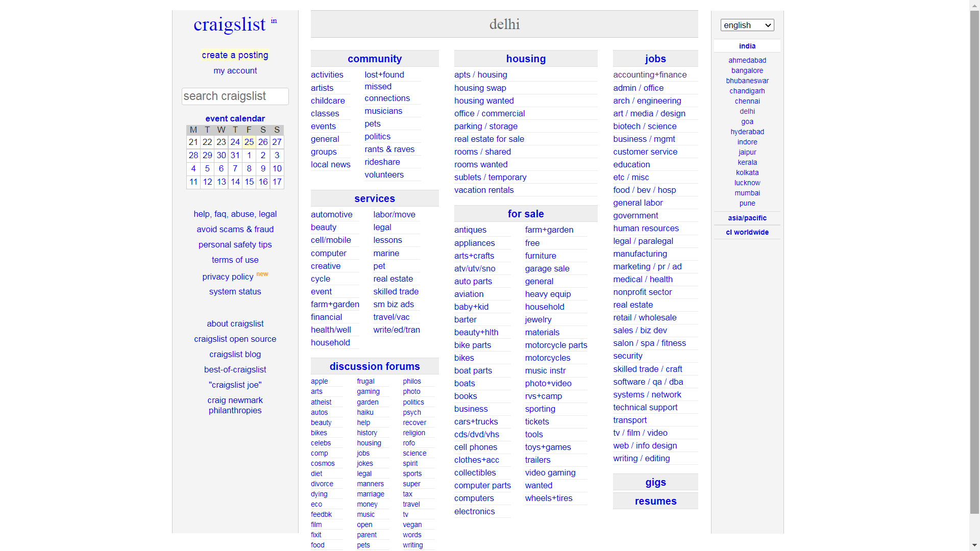Viewport: 980px width, 551px height.
Task: Open craigslist blog link
Action: [x=235, y=354]
